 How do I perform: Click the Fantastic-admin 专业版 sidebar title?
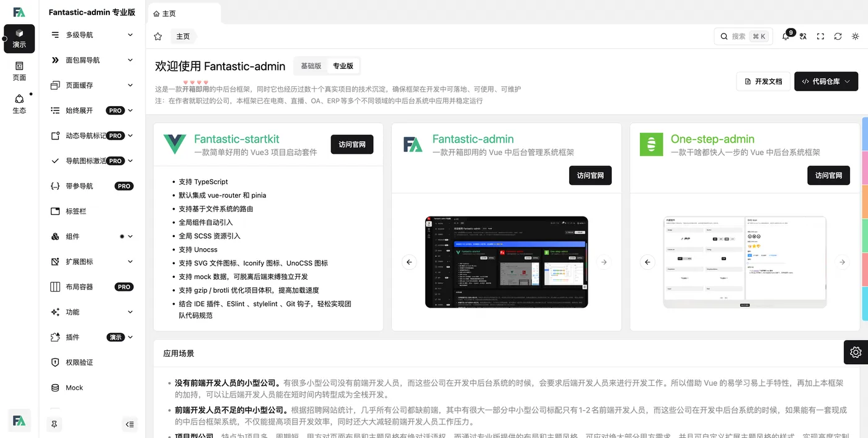coord(92,12)
